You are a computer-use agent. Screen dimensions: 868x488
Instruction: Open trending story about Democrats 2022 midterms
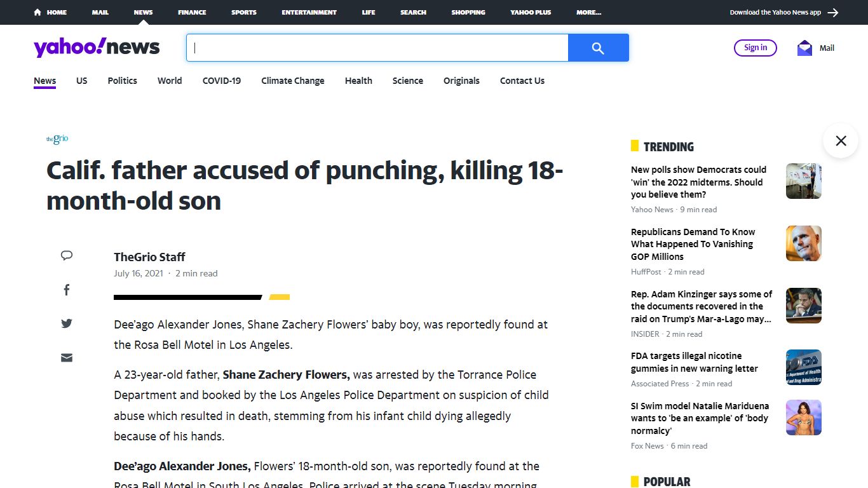[698, 182]
